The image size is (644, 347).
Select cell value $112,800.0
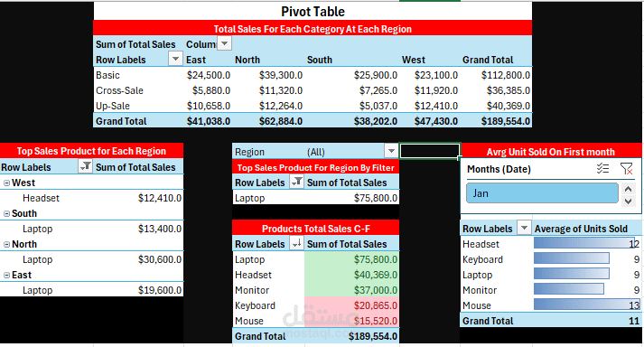click(x=506, y=75)
